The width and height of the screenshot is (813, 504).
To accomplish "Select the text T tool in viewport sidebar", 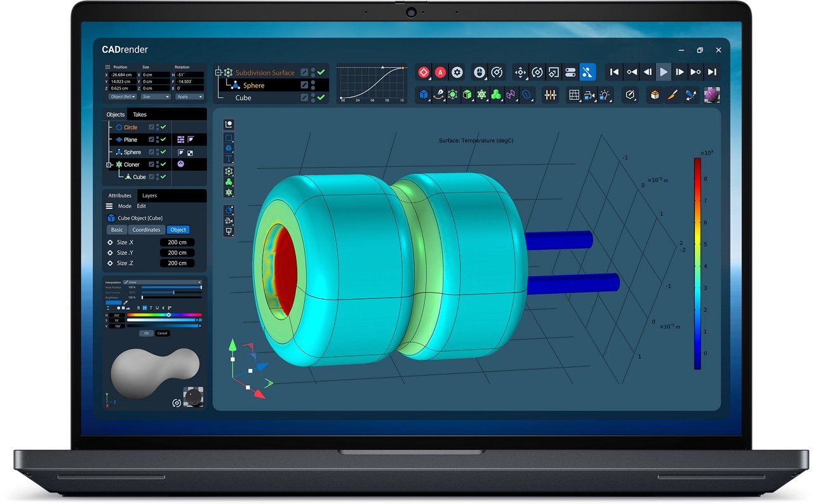I will pyautogui.click(x=229, y=158).
